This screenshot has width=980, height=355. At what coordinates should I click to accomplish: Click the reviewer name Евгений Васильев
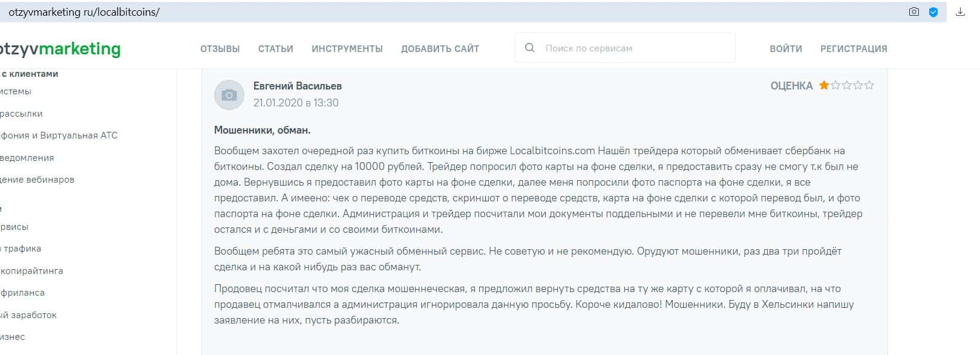pyautogui.click(x=297, y=86)
